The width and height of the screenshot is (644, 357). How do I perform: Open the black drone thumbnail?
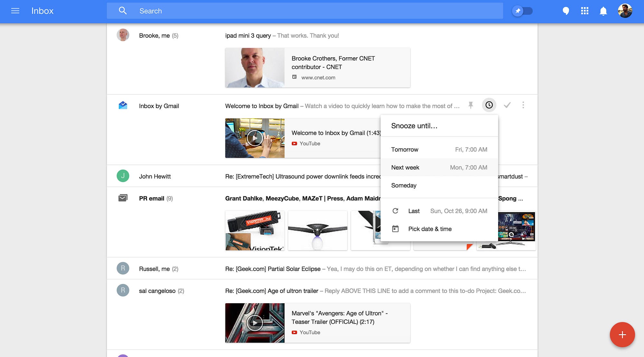[317, 230]
